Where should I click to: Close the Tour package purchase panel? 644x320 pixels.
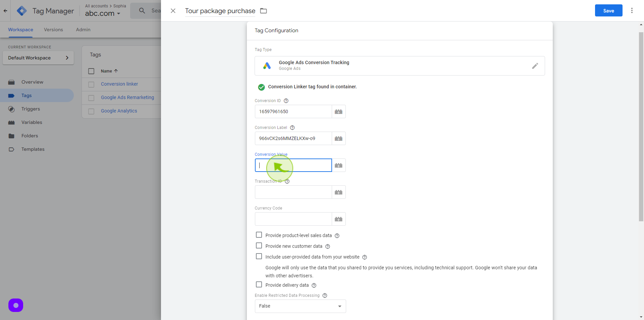click(173, 11)
